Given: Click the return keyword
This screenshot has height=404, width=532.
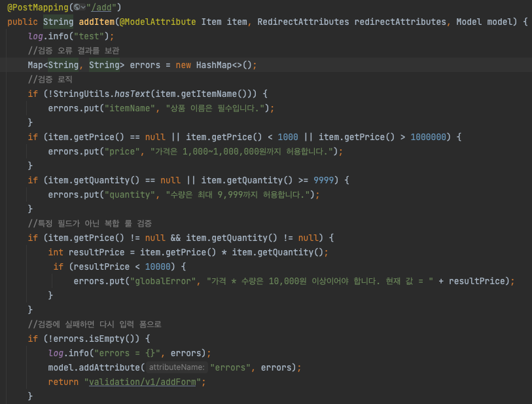Looking at the screenshot, I should (63, 382).
